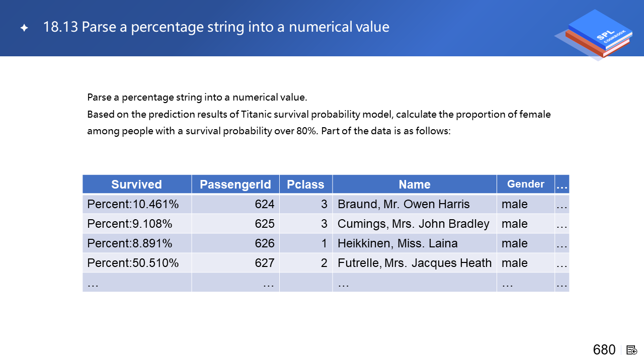Click the description paragraph about Titanic survival
This screenshot has height=362, width=644.
pos(319,123)
